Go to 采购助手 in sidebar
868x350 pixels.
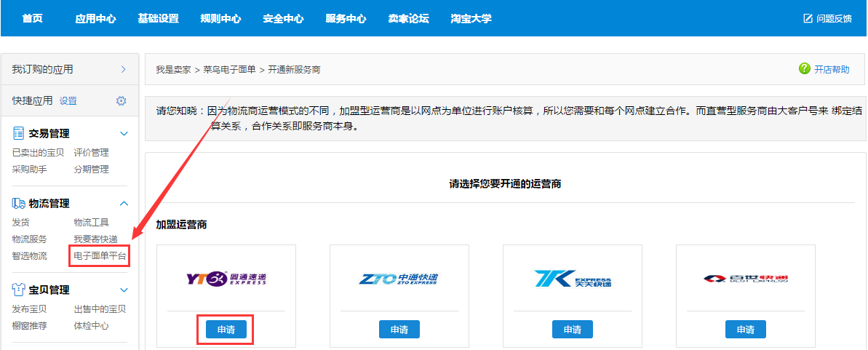[29, 169]
